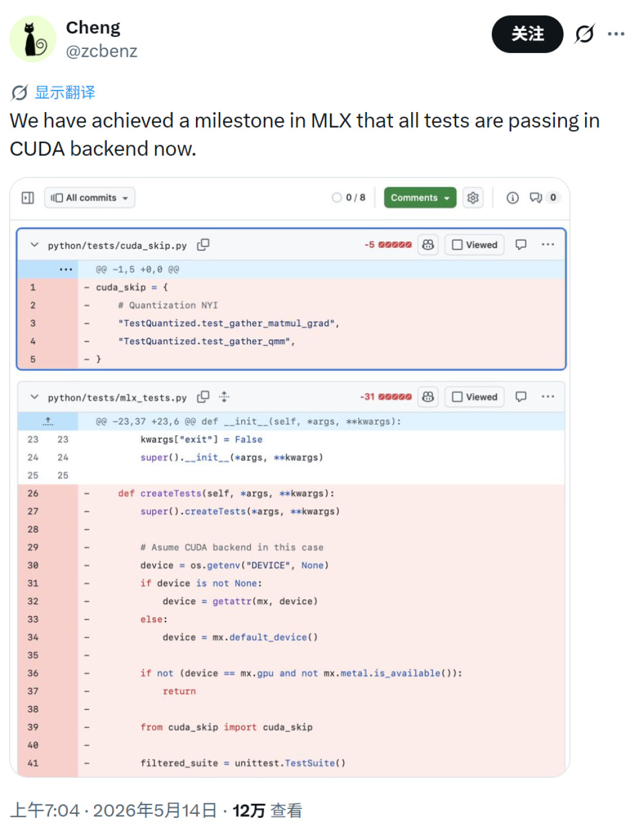Expand lines above in mlx_tests.py hunk
The width and height of the screenshot is (630, 840).
point(48,421)
